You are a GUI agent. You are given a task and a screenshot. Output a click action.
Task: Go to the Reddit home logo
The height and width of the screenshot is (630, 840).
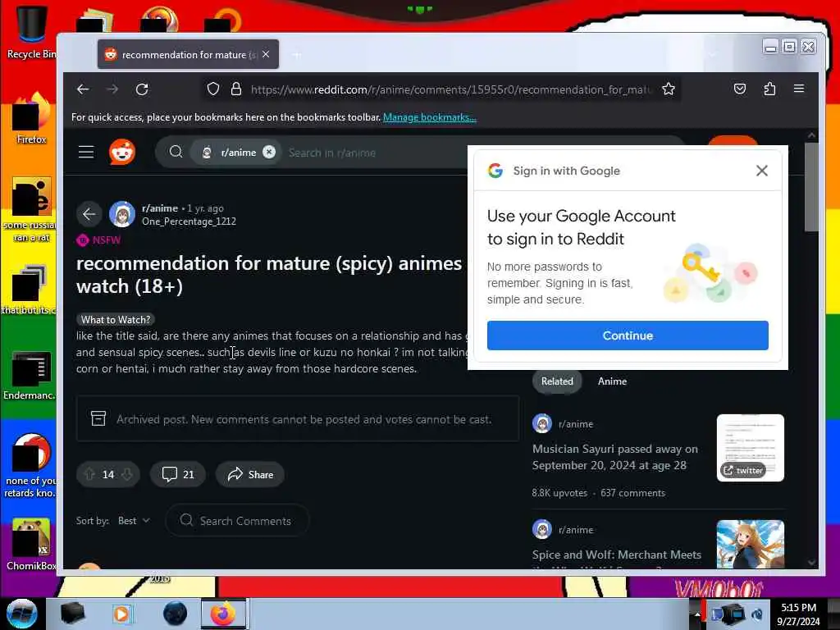122,152
